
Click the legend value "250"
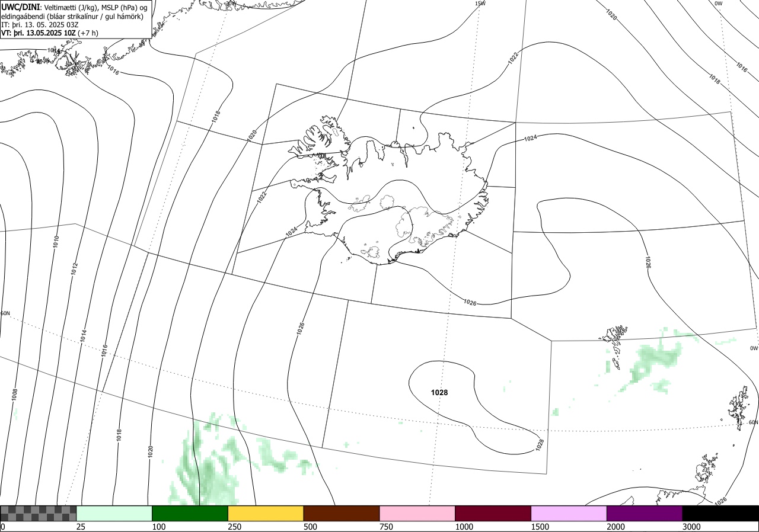(235, 527)
